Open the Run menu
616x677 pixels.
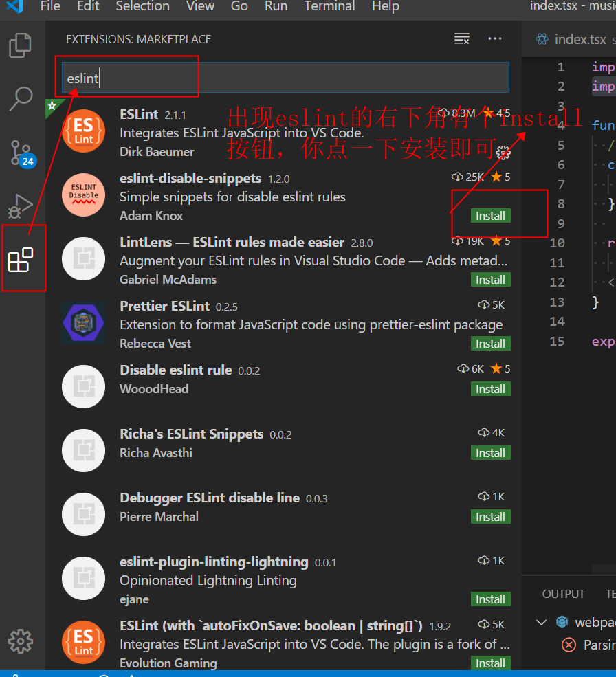[276, 6]
